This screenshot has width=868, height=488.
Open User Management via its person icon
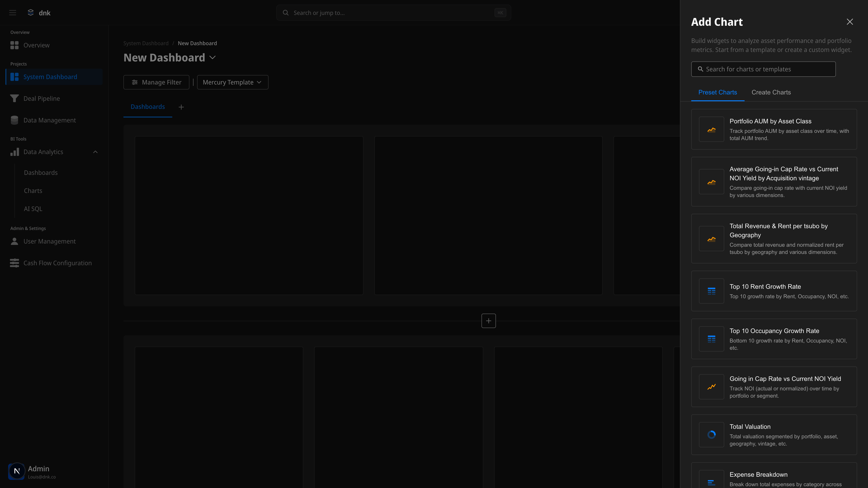(14, 241)
